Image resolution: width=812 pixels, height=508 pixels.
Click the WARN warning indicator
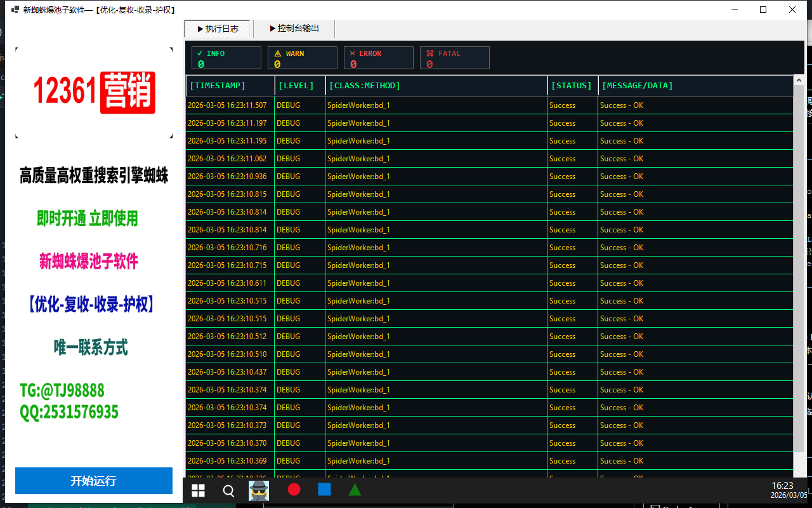[302, 57]
